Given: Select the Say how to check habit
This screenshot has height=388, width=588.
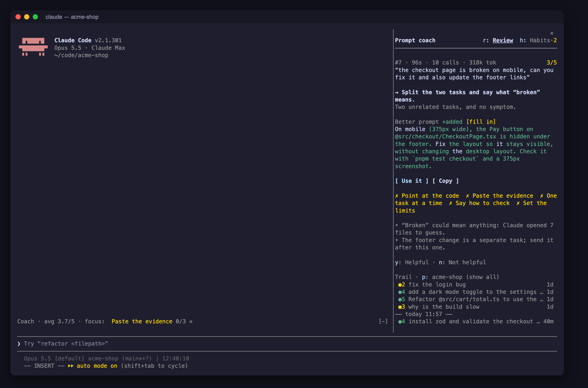Looking at the screenshot, I should pos(479,203).
